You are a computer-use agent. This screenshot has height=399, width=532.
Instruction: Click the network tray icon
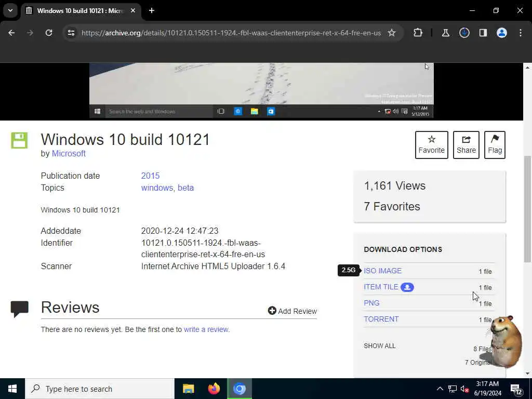pos(453,389)
